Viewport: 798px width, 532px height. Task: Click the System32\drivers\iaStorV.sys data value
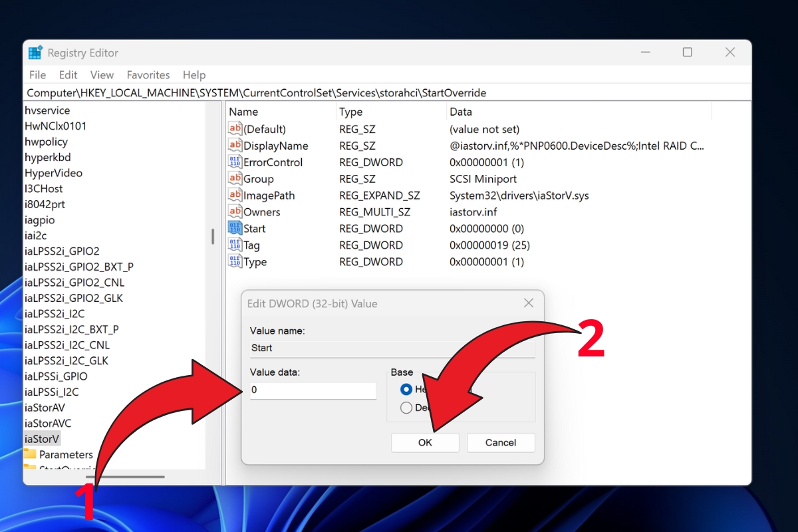pyautogui.click(x=519, y=196)
